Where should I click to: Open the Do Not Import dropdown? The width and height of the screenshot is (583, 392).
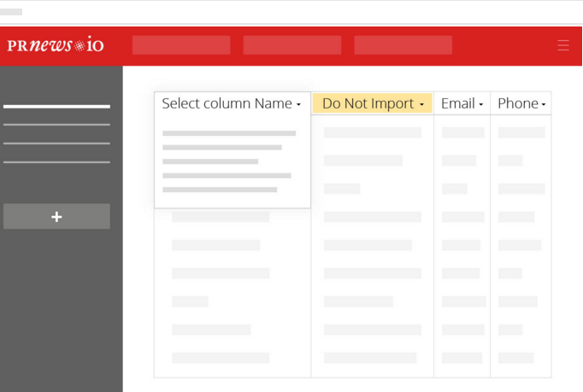[373, 103]
